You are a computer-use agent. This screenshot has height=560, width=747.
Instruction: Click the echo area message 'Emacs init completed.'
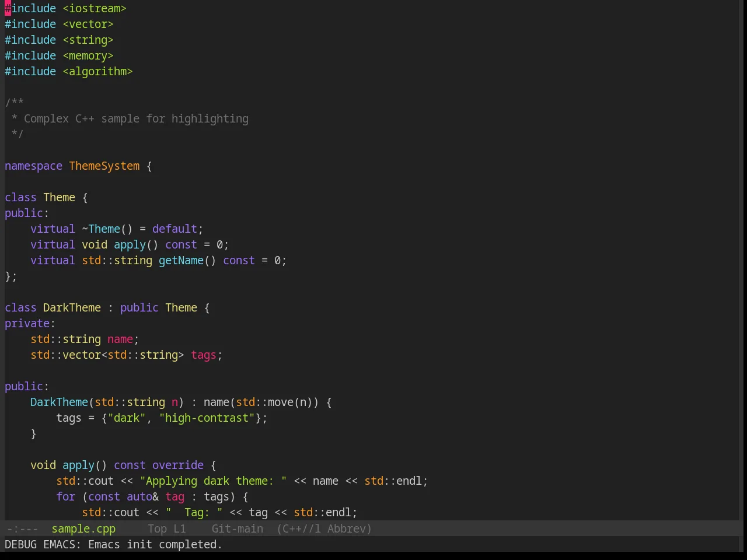pyautogui.click(x=155, y=544)
